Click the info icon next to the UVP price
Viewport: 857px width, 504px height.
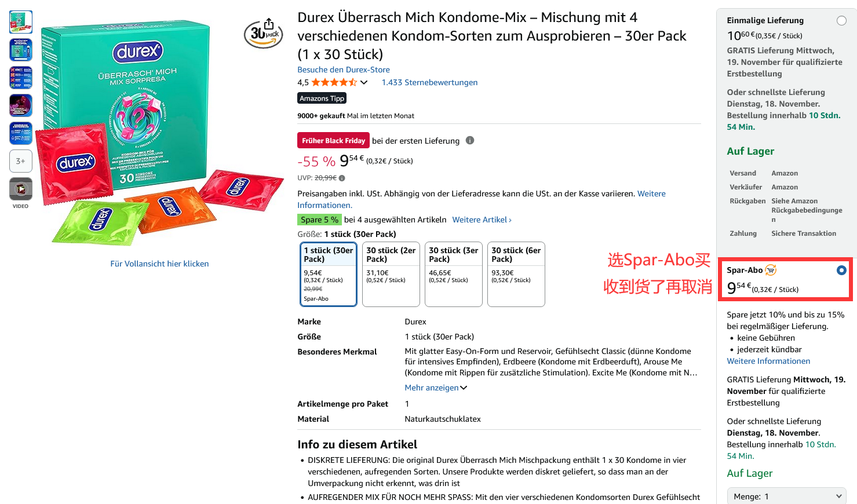click(342, 178)
